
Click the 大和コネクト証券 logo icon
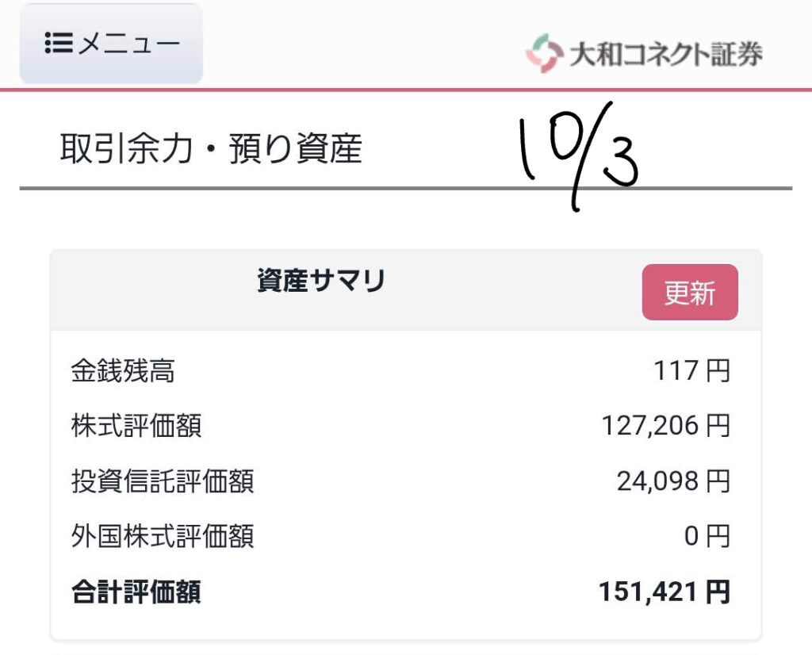tap(543, 52)
